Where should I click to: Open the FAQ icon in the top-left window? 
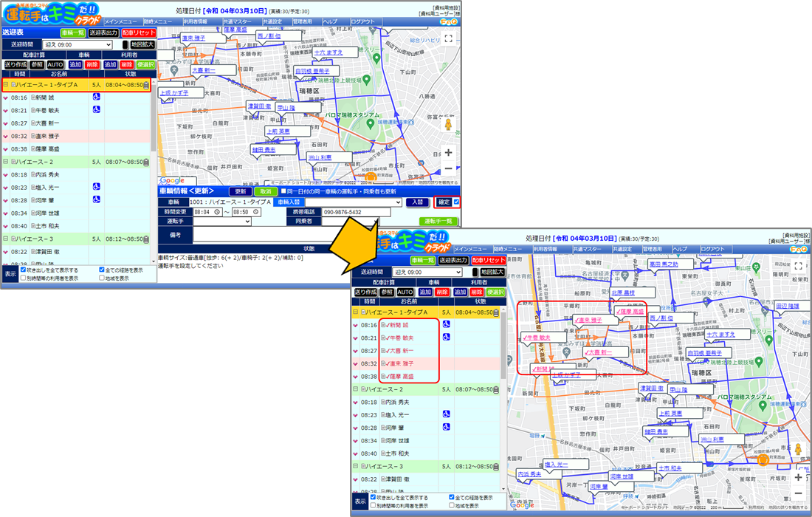[x=449, y=21]
